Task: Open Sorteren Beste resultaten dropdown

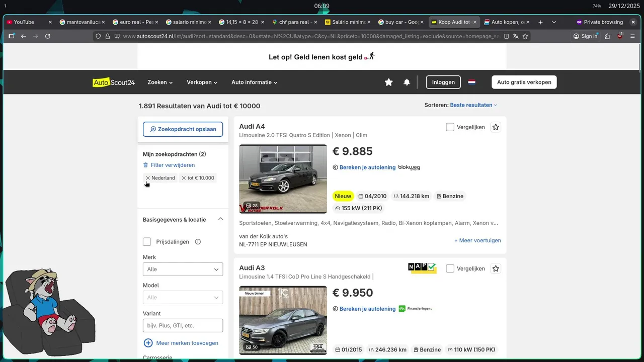Action: 473,105
